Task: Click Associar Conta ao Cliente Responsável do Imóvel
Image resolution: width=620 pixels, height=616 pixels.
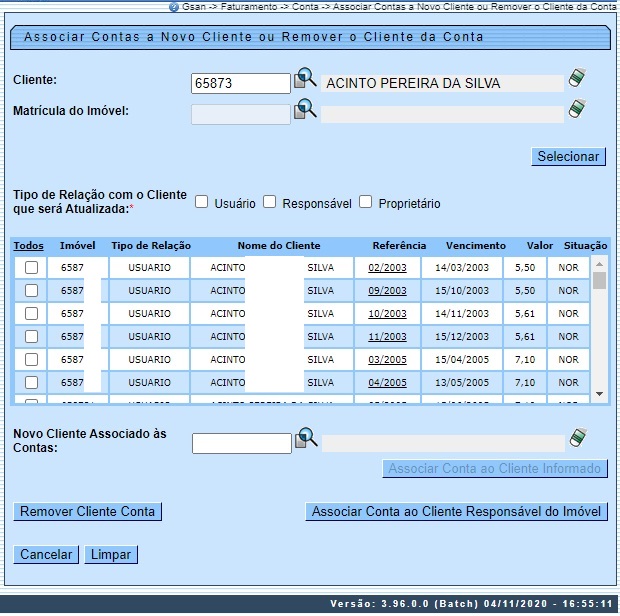Action: click(x=455, y=511)
